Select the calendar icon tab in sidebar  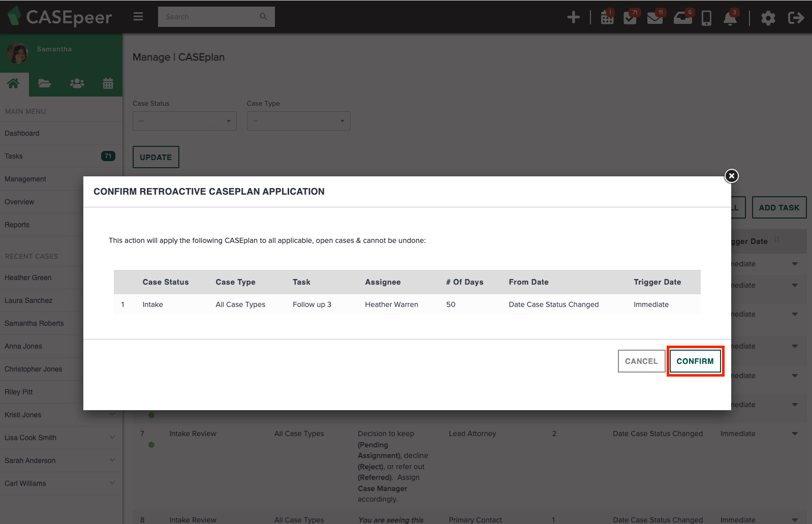[108, 83]
